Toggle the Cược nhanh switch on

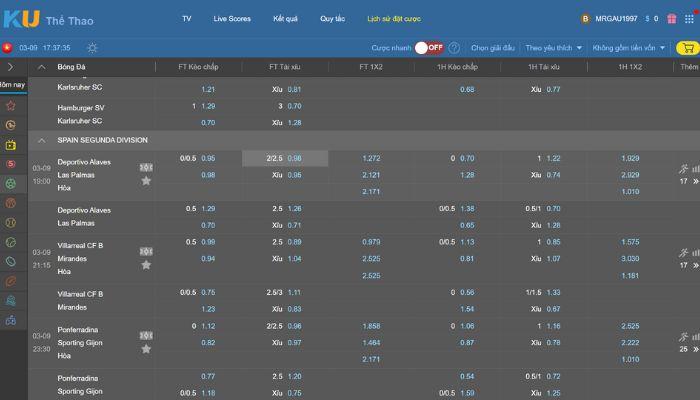pyautogui.click(x=429, y=47)
